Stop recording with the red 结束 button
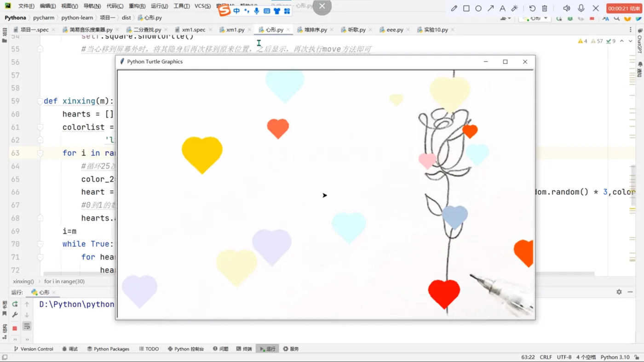This screenshot has height=362, width=644. click(x=624, y=8)
